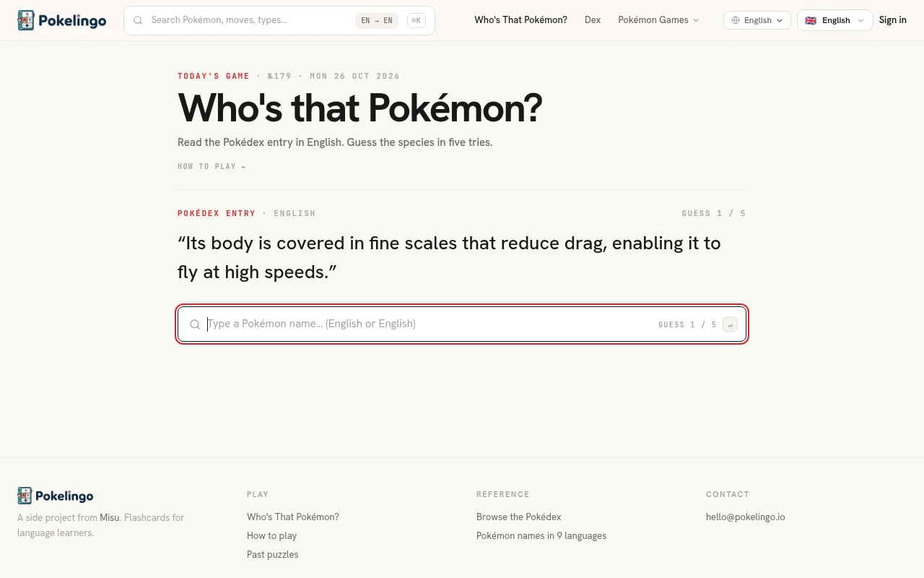Click the Pokelingo logo in the footer
The image size is (924, 578).
tap(56, 496)
